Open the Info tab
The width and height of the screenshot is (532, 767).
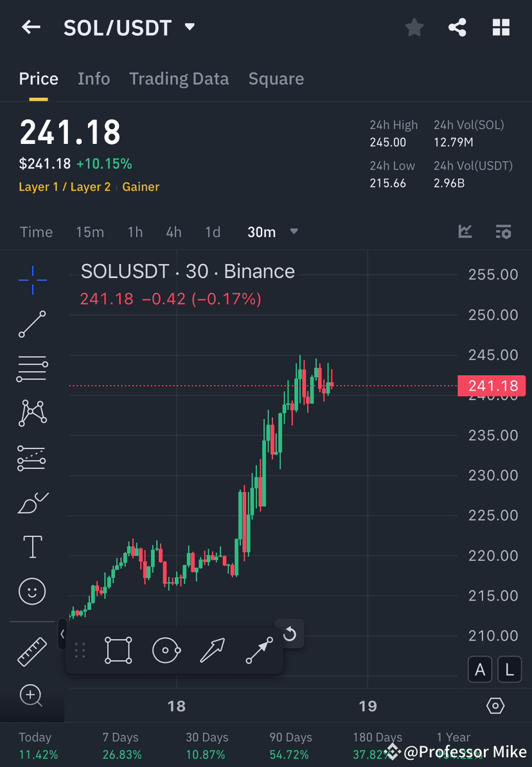(94, 78)
